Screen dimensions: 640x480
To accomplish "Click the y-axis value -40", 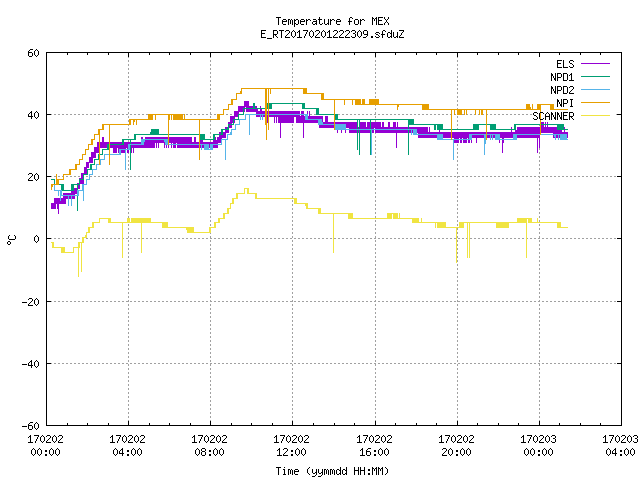I will click(31, 364).
